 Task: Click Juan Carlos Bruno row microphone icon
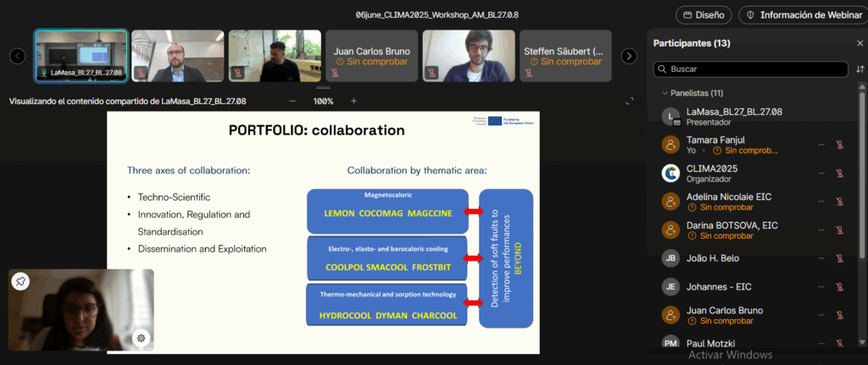click(839, 315)
